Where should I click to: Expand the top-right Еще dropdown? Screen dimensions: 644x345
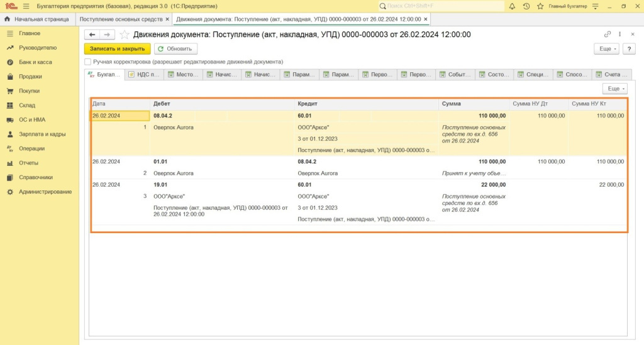[x=606, y=48]
